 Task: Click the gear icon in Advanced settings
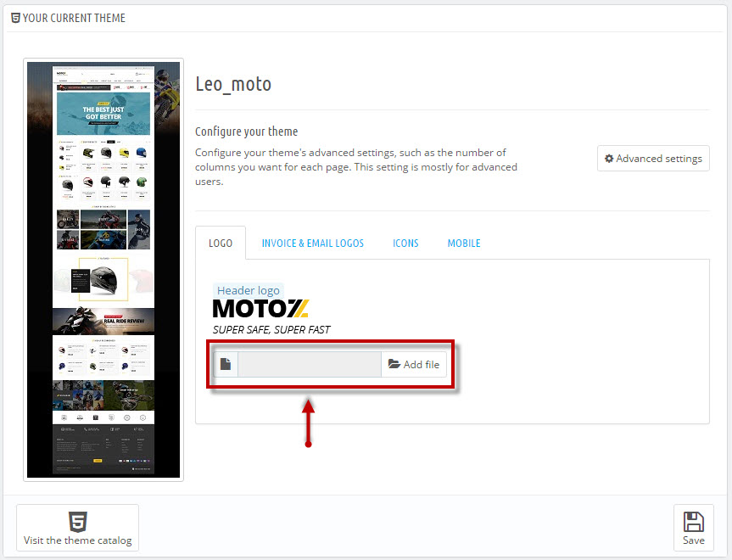[609, 159]
